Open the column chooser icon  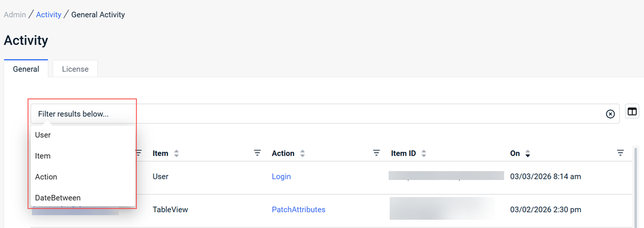632,112
